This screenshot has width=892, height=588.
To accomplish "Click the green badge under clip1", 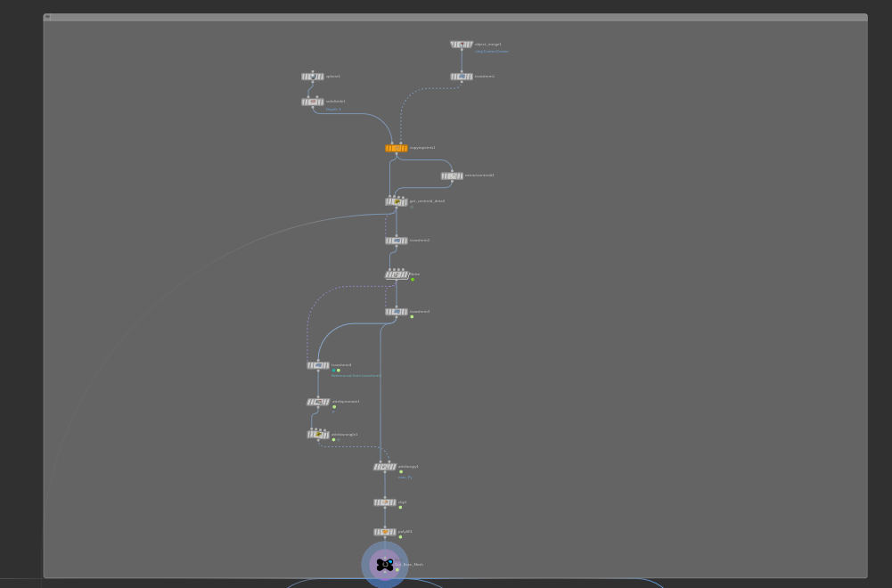I will [x=400, y=508].
